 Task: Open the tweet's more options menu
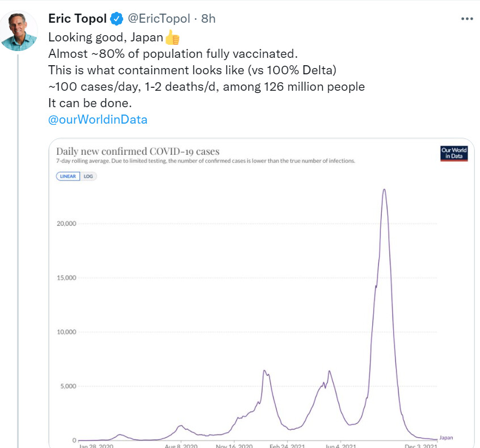(466, 19)
